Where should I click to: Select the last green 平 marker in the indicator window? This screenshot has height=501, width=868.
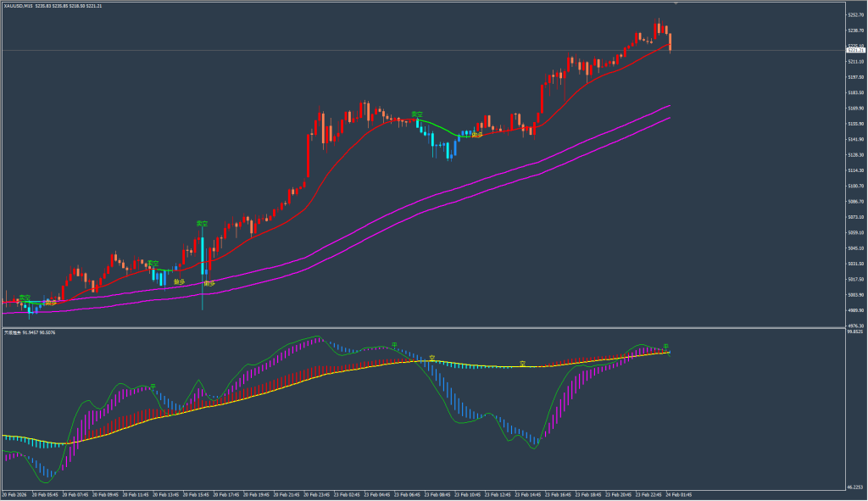[x=666, y=346]
